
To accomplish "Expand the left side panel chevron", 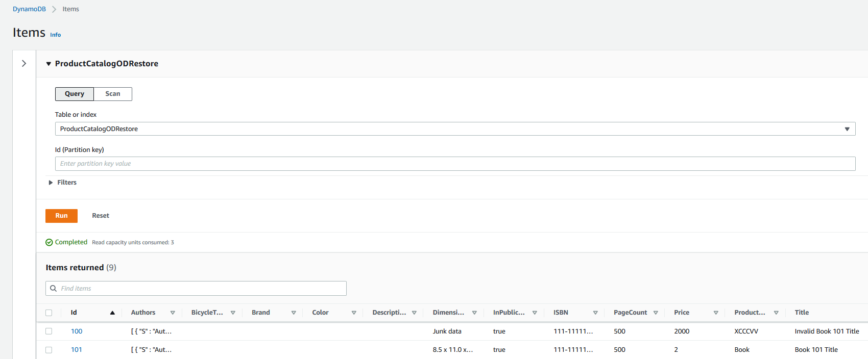I will pyautogui.click(x=23, y=63).
